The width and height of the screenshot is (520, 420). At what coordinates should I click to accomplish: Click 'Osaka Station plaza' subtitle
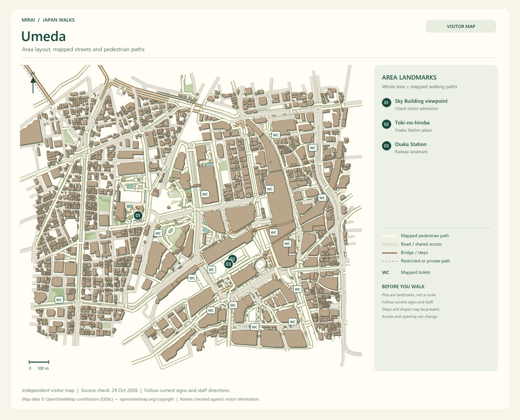pyautogui.click(x=413, y=130)
